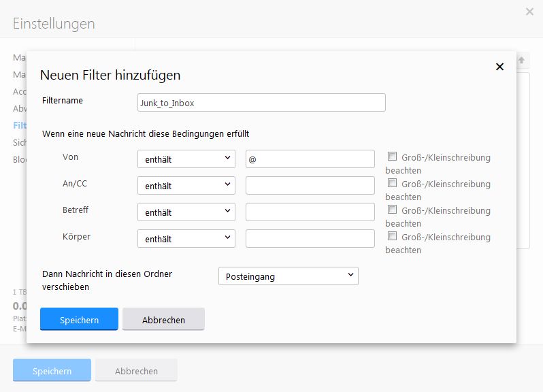Click the up arrow icon behind the dialog
The width and height of the screenshot is (543, 392).
pos(522,61)
